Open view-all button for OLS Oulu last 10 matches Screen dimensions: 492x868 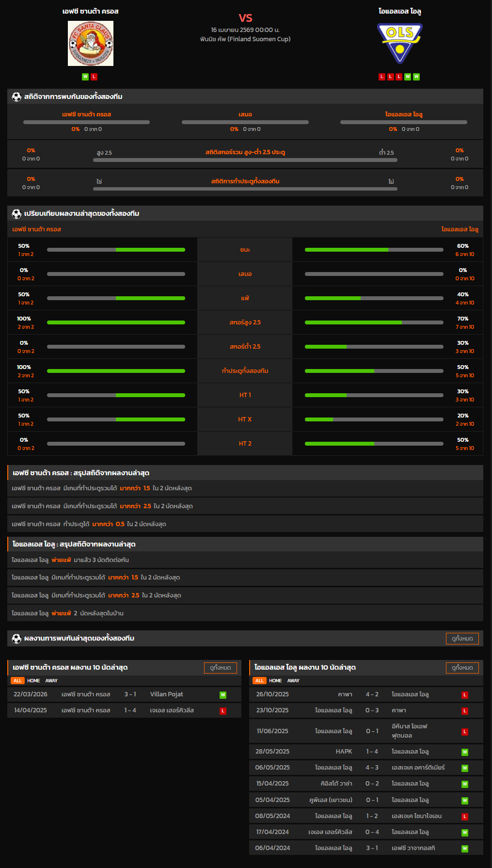click(x=462, y=668)
